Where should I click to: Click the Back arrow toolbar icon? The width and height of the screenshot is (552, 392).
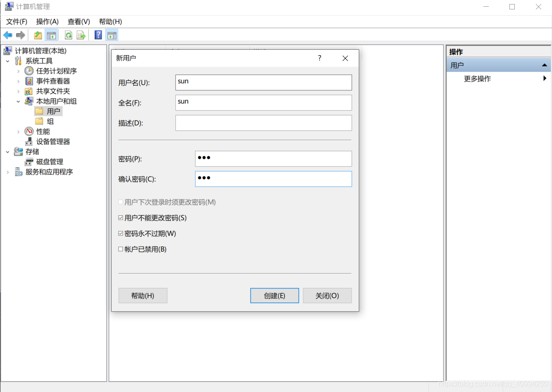8,35
